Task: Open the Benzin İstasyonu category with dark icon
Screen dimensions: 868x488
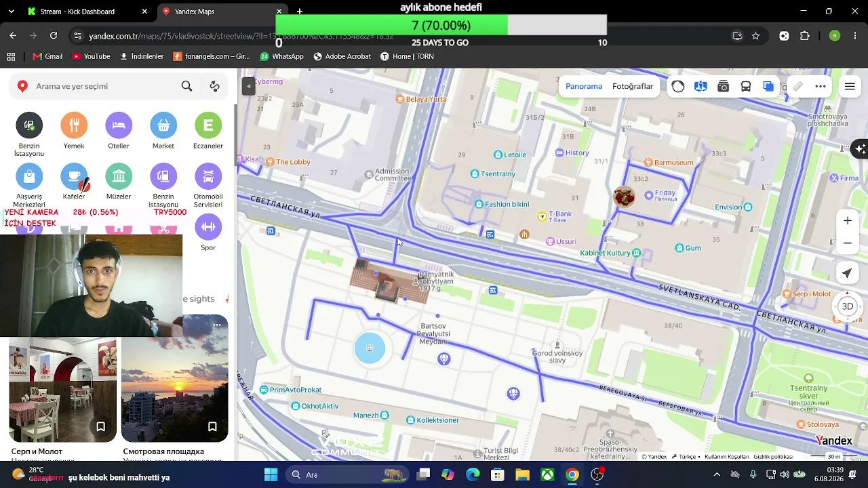Action: tap(29, 125)
